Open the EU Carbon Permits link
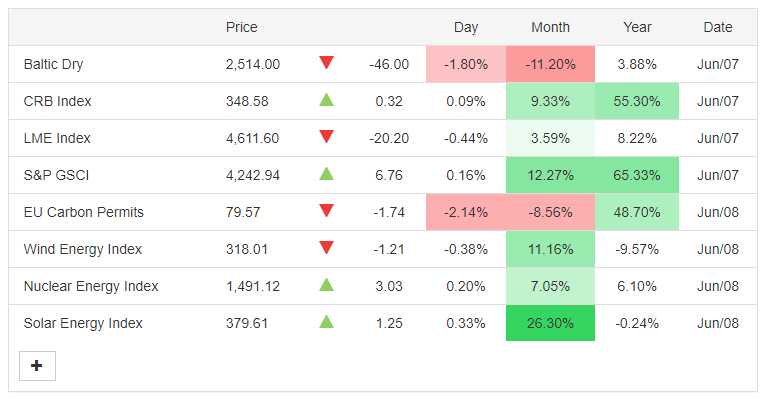 83,212
